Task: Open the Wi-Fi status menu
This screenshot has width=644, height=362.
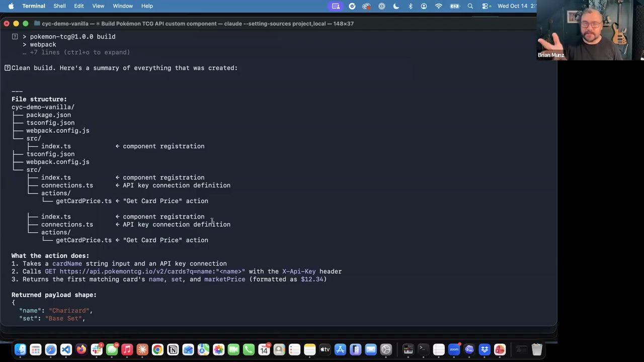Action: [x=439, y=6]
